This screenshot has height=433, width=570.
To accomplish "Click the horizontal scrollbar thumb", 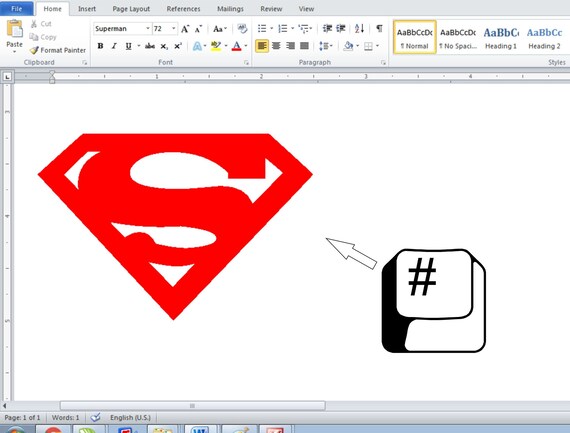I will click(x=192, y=406).
